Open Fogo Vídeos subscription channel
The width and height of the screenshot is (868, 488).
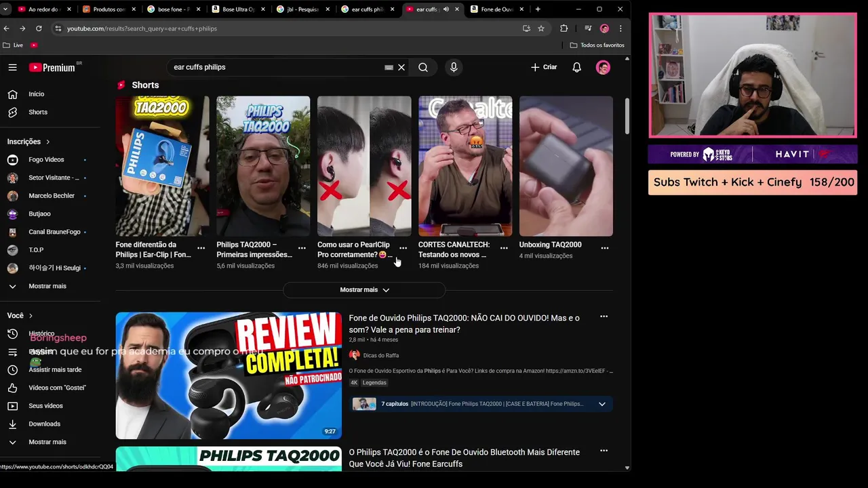(46, 159)
